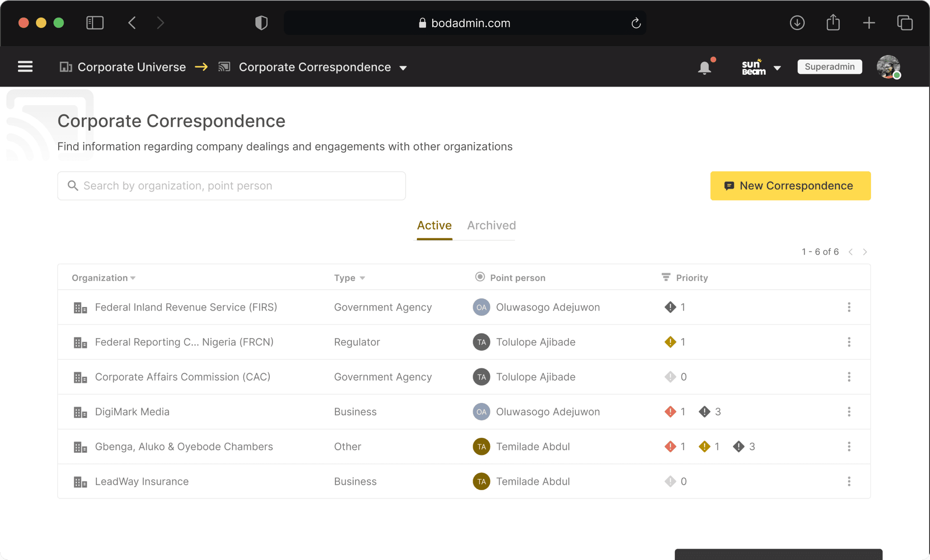The height and width of the screenshot is (560, 930).
Task: Open Corporate Affairs Commission (CAC) row
Action: click(464, 377)
